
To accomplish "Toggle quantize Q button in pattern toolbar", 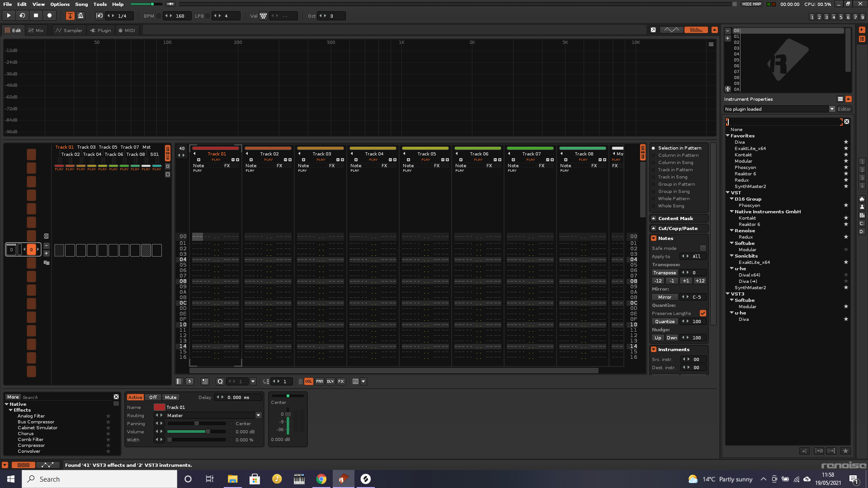I will [x=220, y=381].
